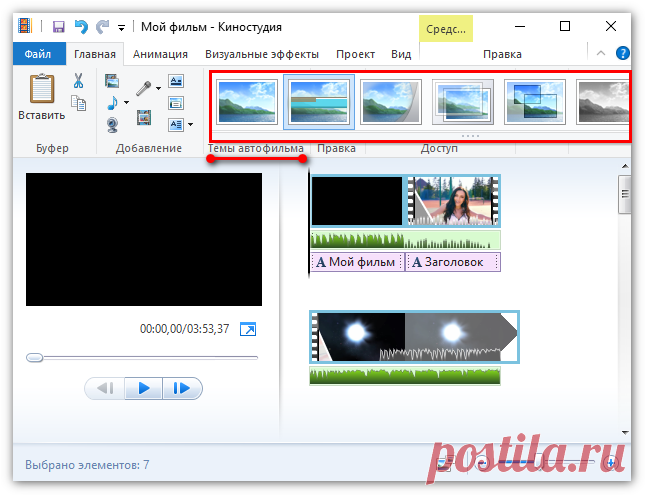Select the Заголовок caption item

(x=453, y=262)
